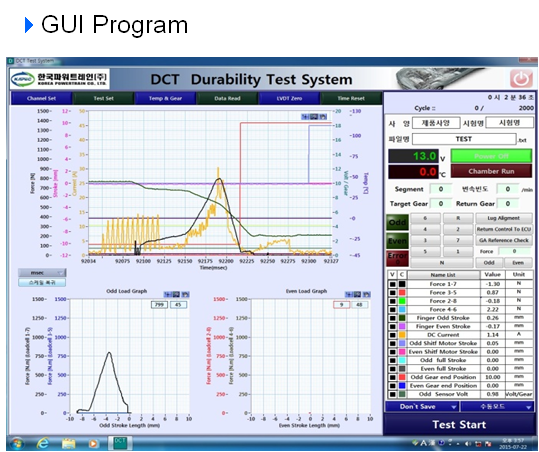Open File Explorer folder in taskbar
The image size is (539, 452).
click(x=69, y=443)
